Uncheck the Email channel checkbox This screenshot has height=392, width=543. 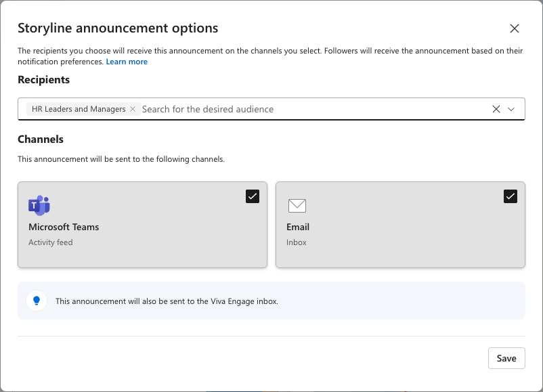point(511,196)
